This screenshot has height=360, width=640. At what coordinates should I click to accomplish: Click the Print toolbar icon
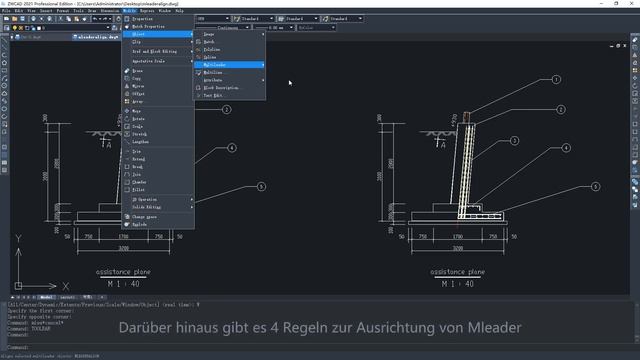coord(33,19)
